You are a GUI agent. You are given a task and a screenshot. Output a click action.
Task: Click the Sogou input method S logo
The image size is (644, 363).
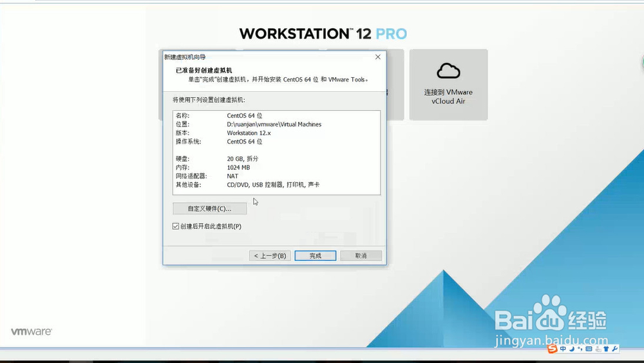click(x=553, y=349)
